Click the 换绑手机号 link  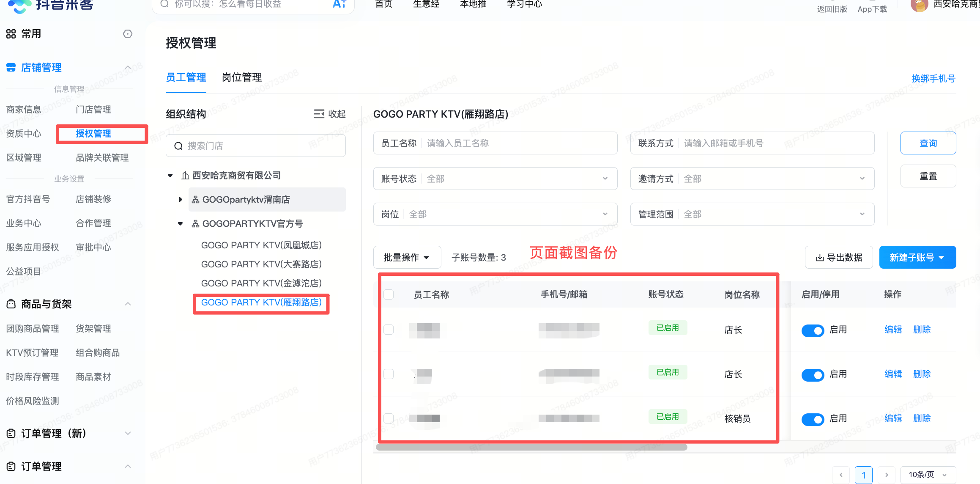pos(933,78)
